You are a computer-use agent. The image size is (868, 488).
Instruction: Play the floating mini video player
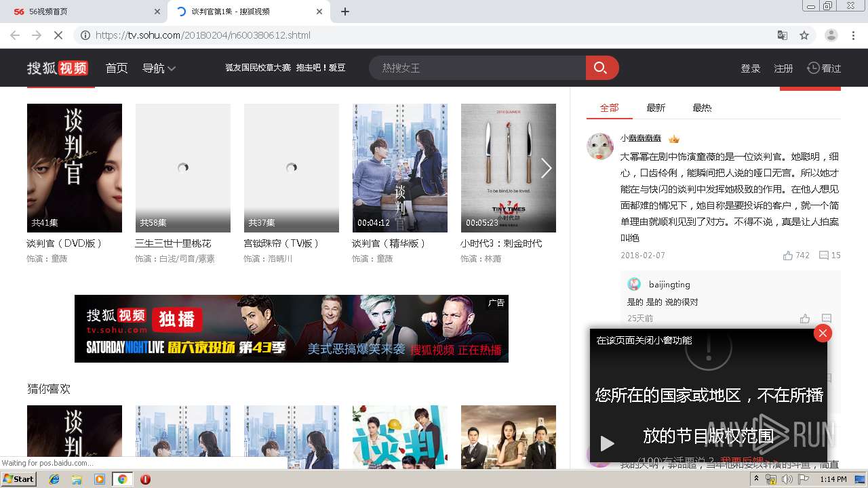point(607,443)
